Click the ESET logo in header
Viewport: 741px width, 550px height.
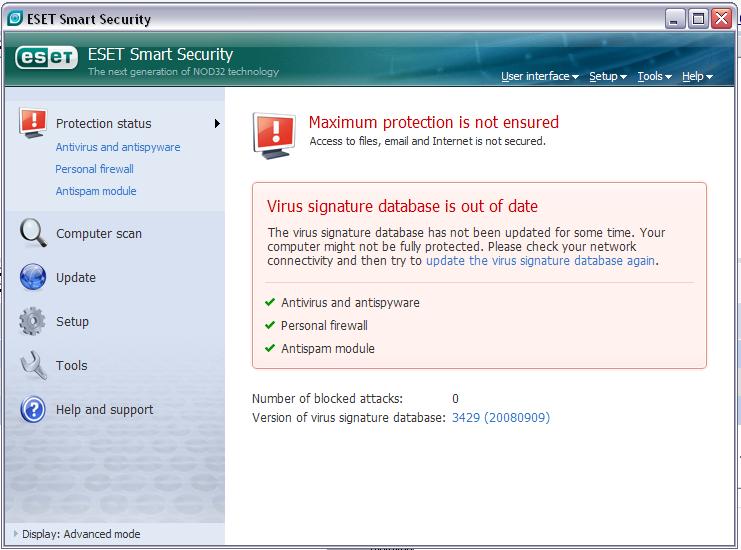(46, 58)
